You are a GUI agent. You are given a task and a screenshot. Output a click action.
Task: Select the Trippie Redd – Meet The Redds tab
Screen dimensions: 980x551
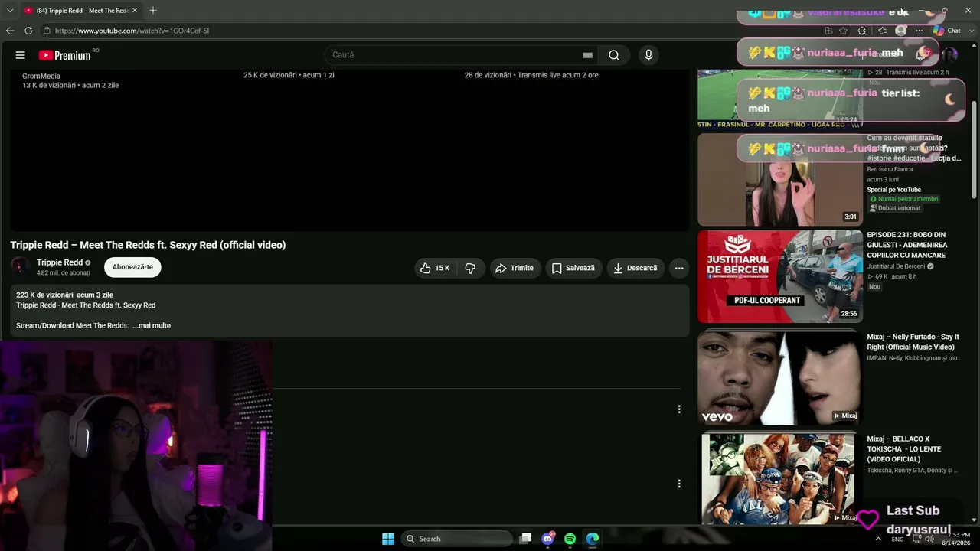(81, 11)
